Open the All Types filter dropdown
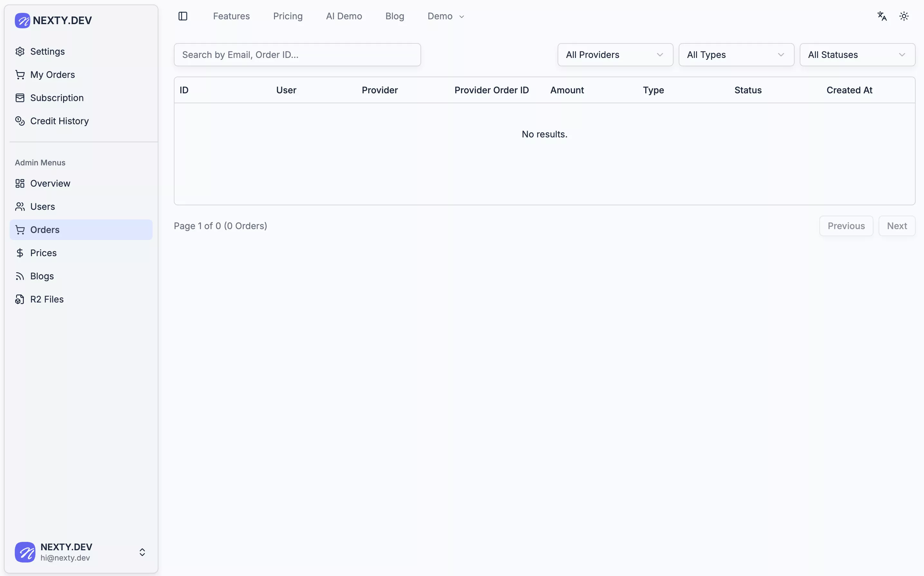924x576 pixels. coord(736,55)
